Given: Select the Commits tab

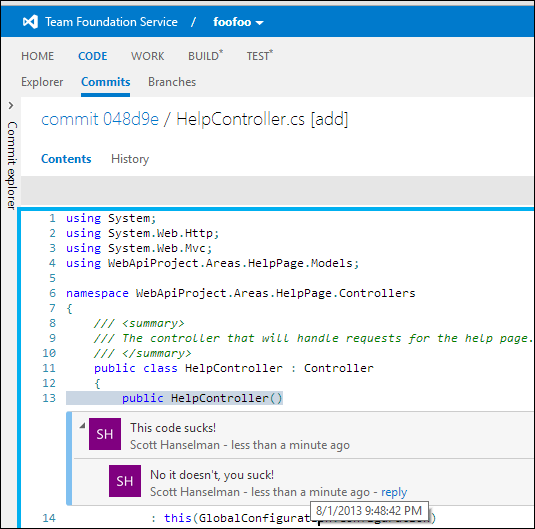Looking at the screenshot, I should click(x=105, y=82).
